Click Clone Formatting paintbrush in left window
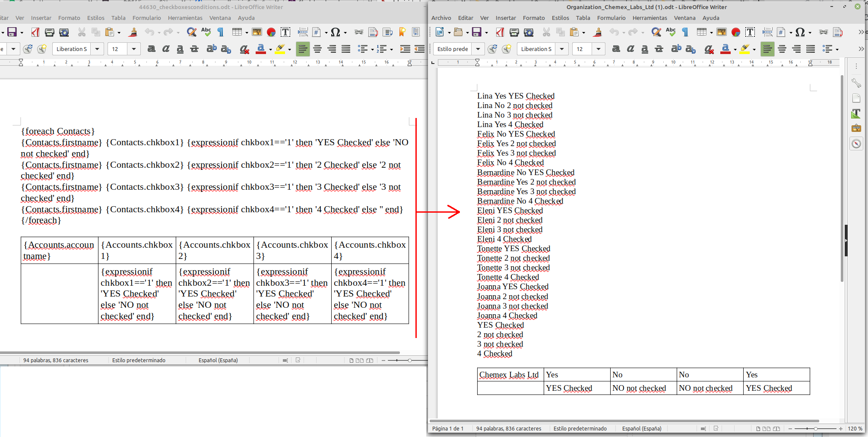This screenshot has width=868, height=437. 133,32
